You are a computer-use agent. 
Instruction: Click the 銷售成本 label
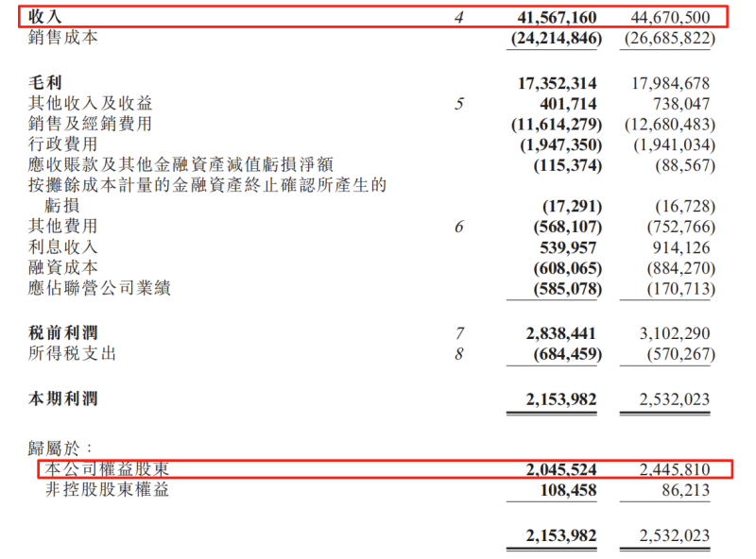(62, 37)
